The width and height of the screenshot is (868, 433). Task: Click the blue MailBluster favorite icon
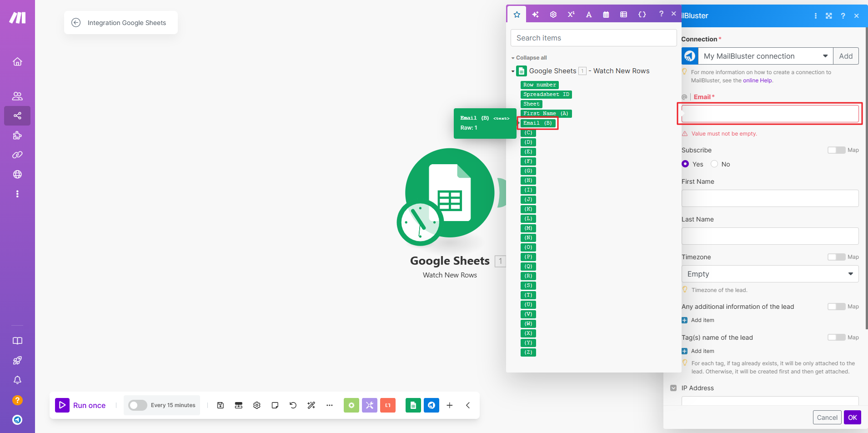point(431,405)
